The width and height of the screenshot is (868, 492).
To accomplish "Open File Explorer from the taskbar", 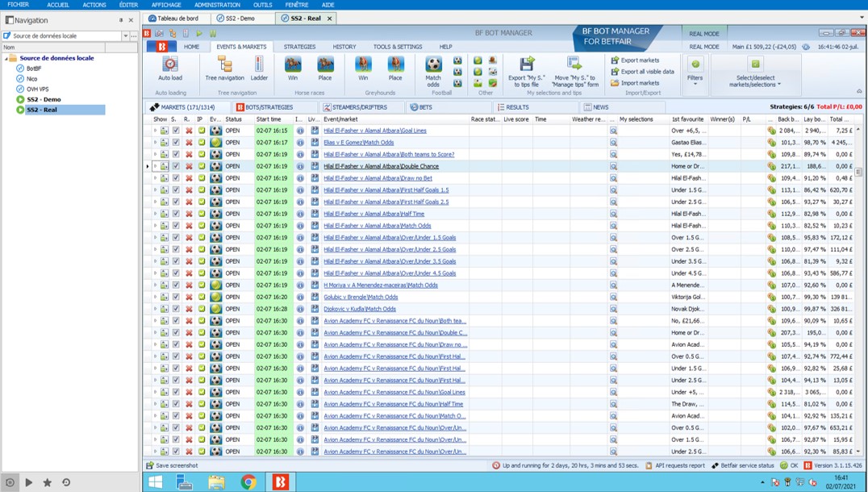I will pyautogui.click(x=216, y=482).
